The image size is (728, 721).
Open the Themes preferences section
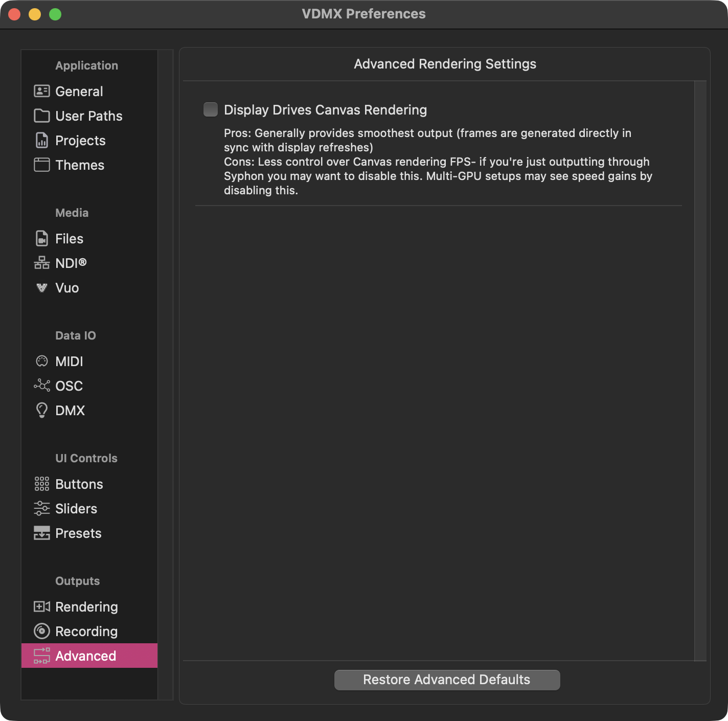(79, 165)
